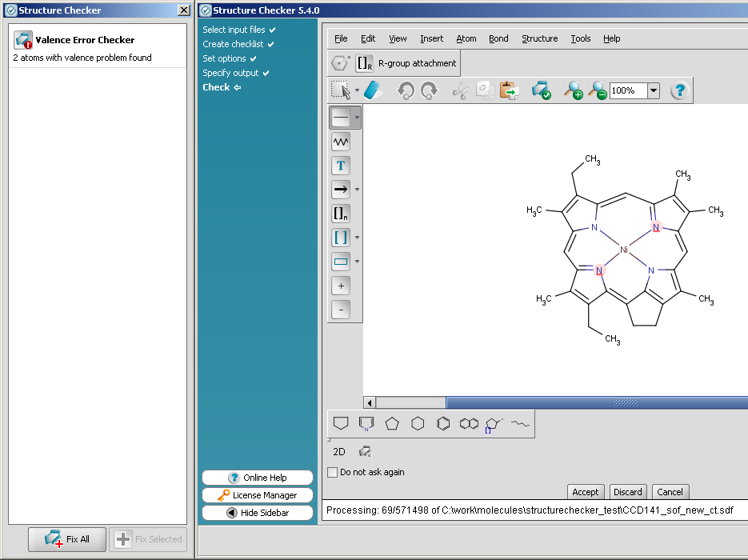This screenshot has width=748, height=560.
Task: Click Hide Sidebar button
Action: (258, 513)
